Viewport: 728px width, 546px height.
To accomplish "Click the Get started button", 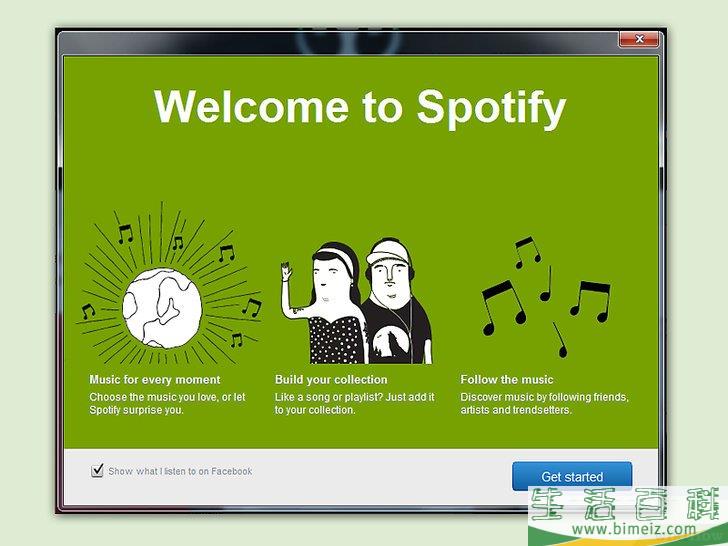I will tap(572, 476).
